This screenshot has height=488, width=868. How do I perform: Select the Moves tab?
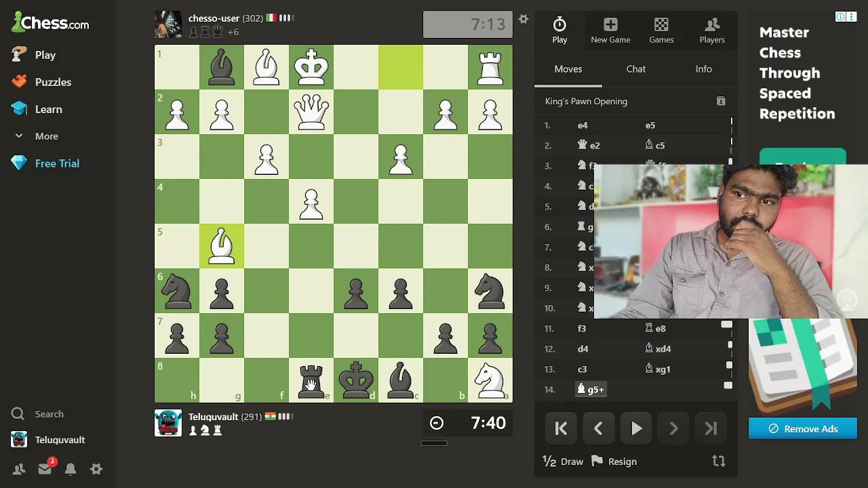568,69
